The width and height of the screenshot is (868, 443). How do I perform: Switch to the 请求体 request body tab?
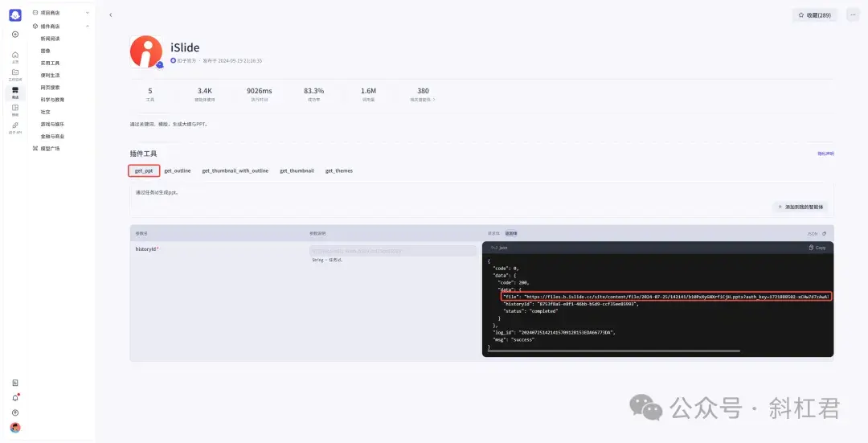(493, 234)
